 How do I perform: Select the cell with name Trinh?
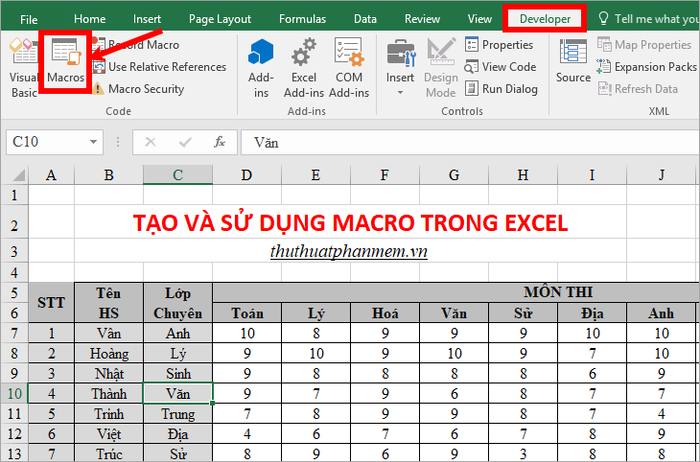(109, 414)
